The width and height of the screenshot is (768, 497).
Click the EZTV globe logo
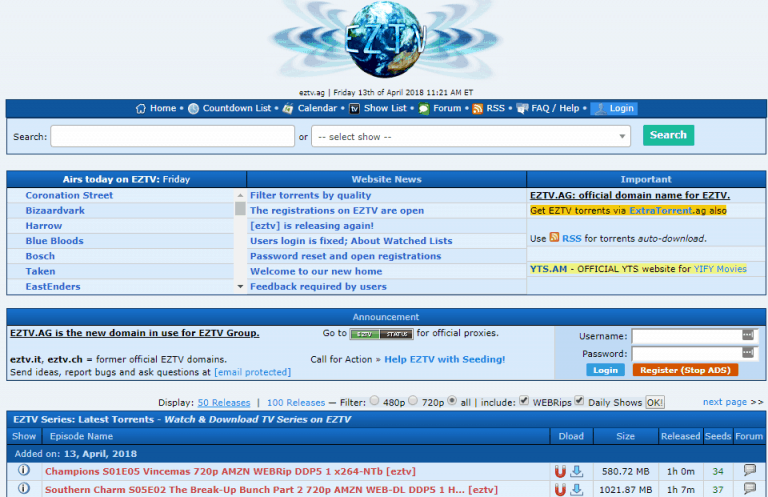384,42
